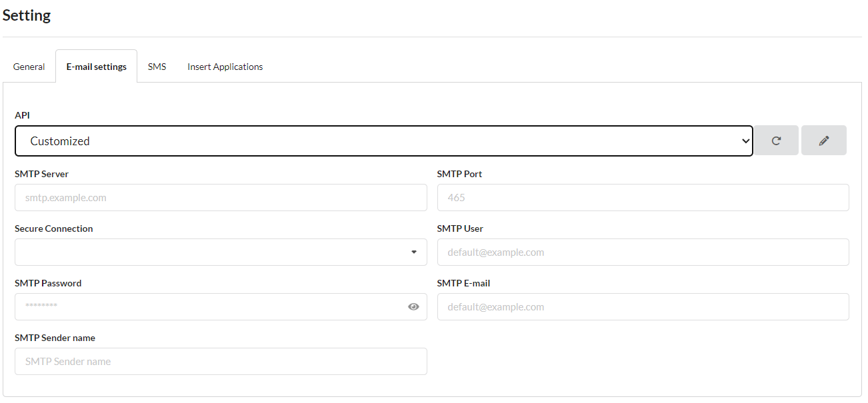This screenshot has width=868, height=403.
Task: Select the Insert Applications tab
Action: (225, 66)
